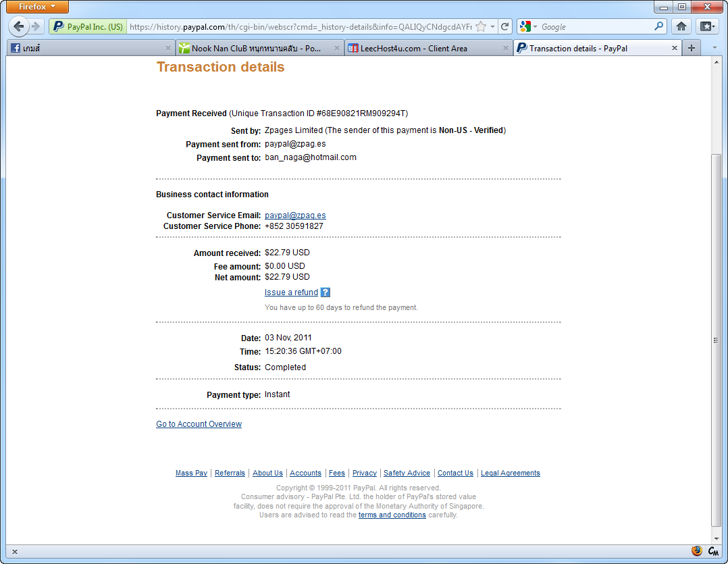Open the Legal Agreements footer link
Image resolution: width=728 pixels, height=564 pixels.
[511, 473]
